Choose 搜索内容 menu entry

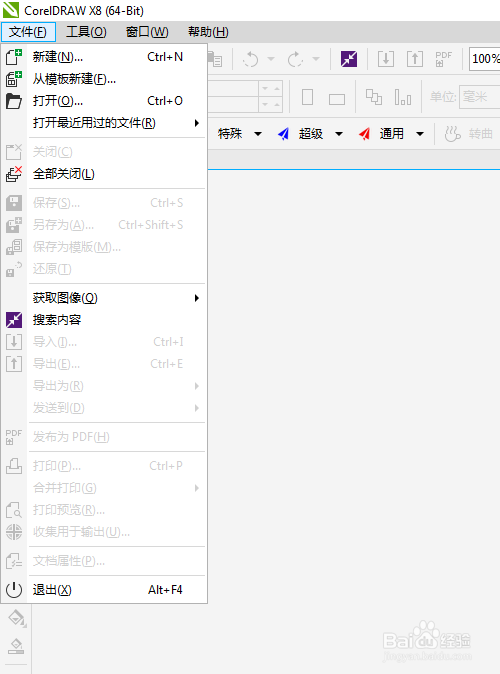104,320
